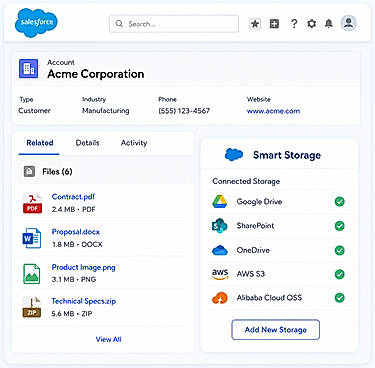
Task: Select the Google Drive label
Action: click(259, 202)
